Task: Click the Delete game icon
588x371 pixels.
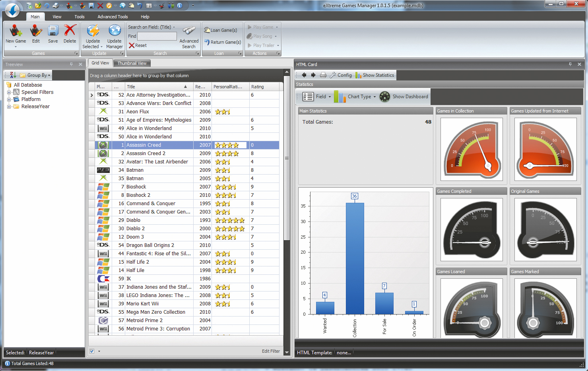Action: [70, 31]
